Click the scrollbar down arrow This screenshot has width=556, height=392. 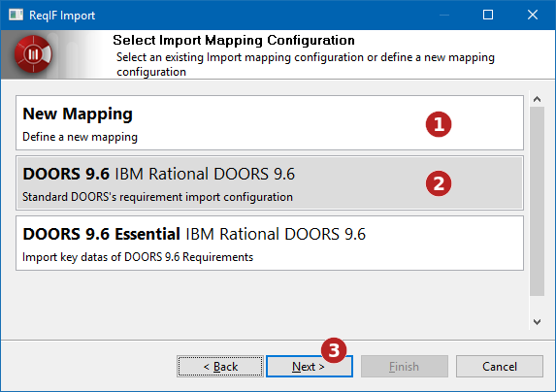click(537, 322)
